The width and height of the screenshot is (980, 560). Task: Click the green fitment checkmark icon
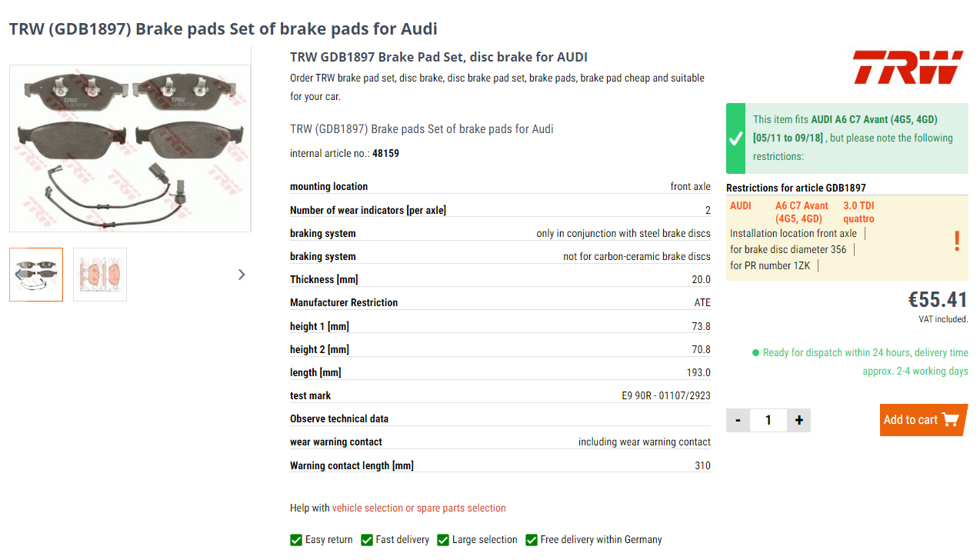[736, 138]
